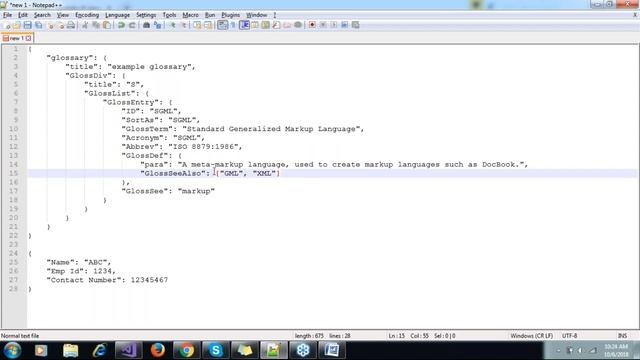Select the 'new 1' document tab
This screenshot has width=640, height=360.
pos(17,38)
